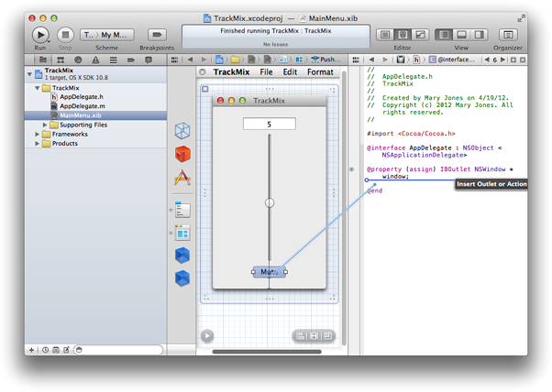Show only files with source-control status
Viewport: 552px width, 392px height.
tap(56, 350)
